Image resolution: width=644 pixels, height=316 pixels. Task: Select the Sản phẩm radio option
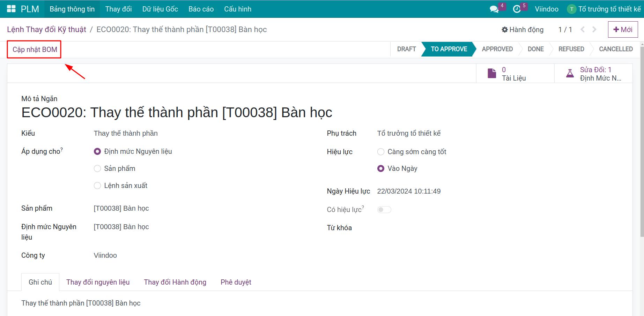(97, 168)
